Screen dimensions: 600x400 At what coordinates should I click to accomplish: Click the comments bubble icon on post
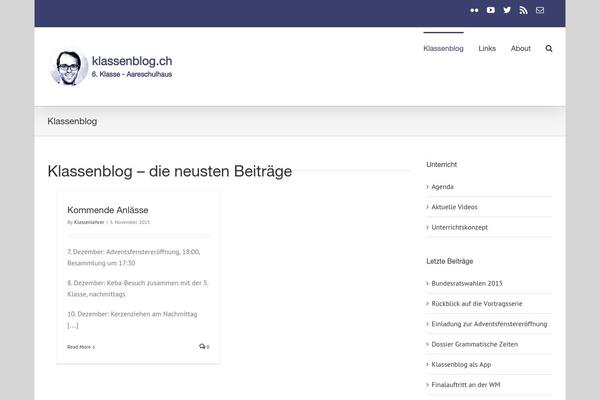click(x=204, y=346)
